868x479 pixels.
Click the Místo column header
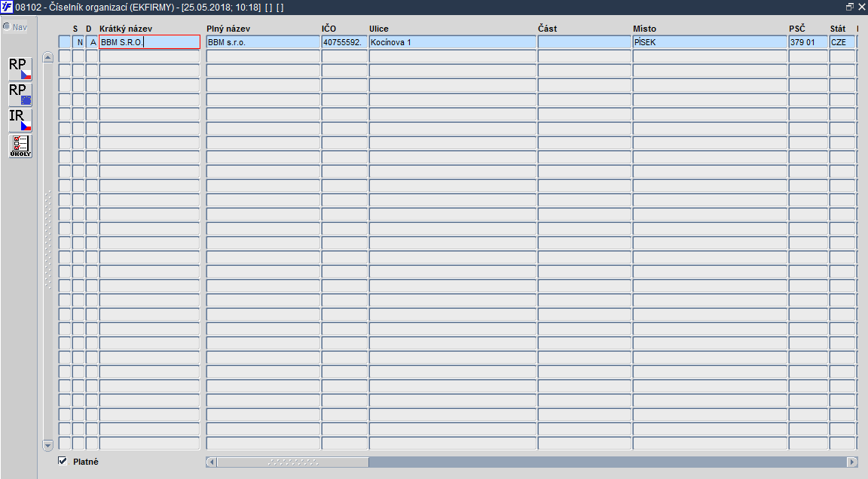point(644,29)
